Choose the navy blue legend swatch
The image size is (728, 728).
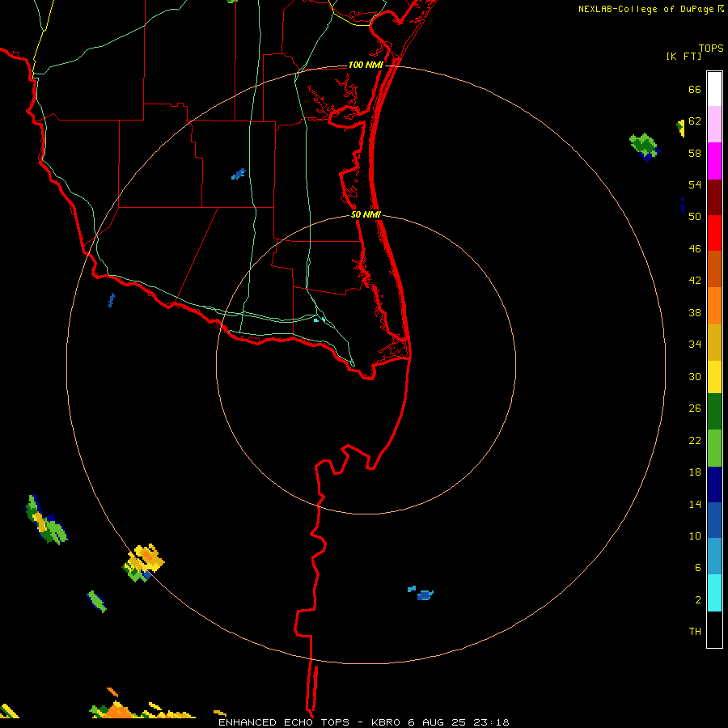(x=714, y=485)
